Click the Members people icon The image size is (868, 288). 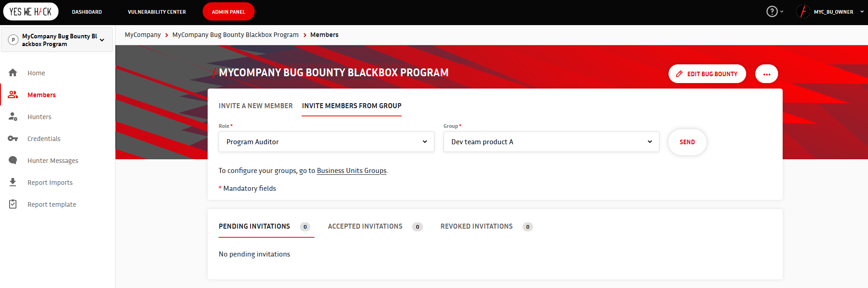(13, 94)
